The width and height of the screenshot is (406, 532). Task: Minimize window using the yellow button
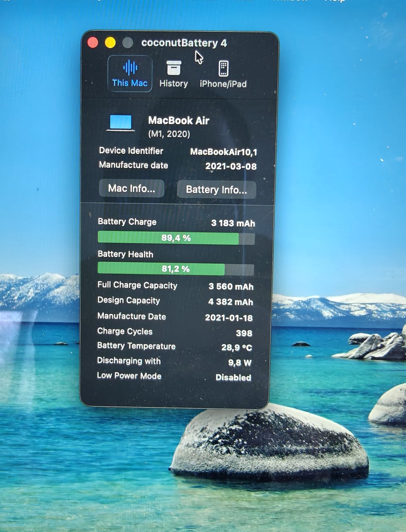coord(110,42)
